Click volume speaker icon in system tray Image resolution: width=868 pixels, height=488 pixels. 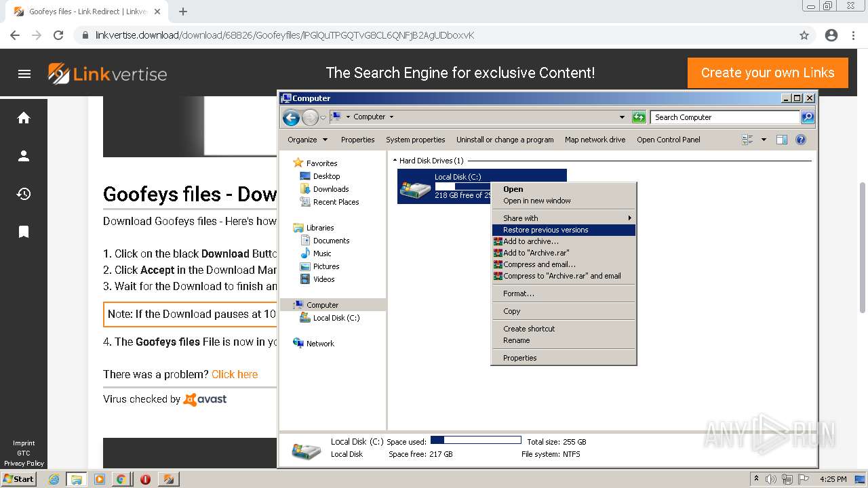(x=771, y=479)
